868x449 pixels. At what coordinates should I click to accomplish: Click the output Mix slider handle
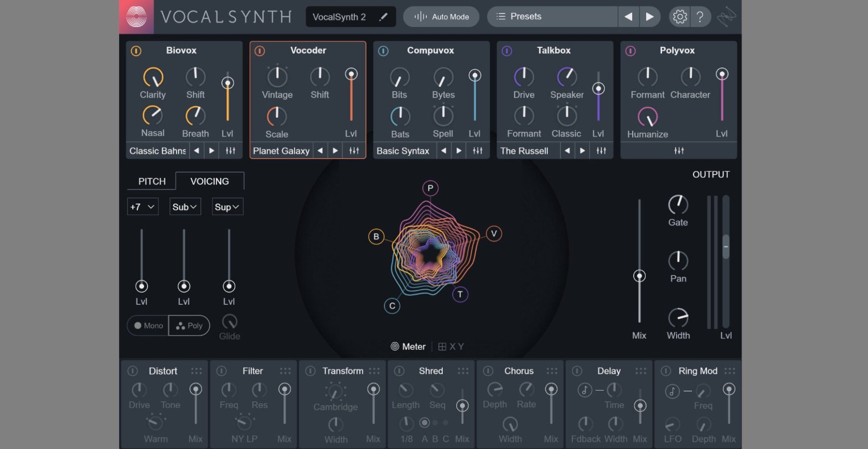(x=639, y=275)
